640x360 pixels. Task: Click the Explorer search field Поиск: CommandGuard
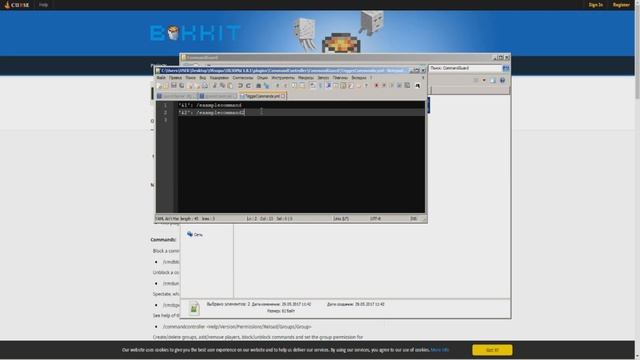pyautogui.click(x=465, y=68)
